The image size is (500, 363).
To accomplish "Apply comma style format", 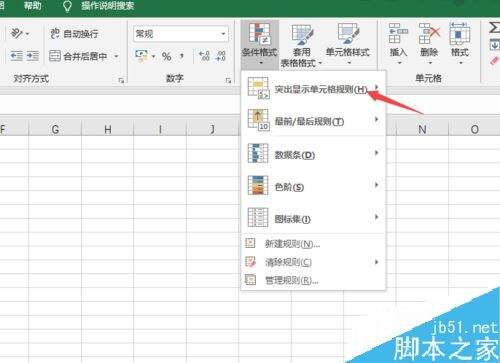I will point(182,56).
